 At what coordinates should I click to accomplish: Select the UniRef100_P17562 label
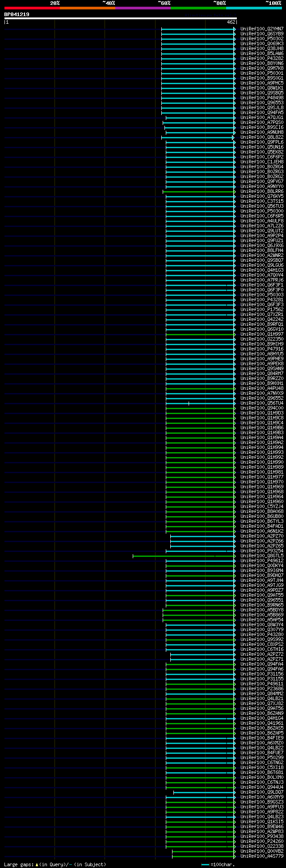click(x=262, y=309)
